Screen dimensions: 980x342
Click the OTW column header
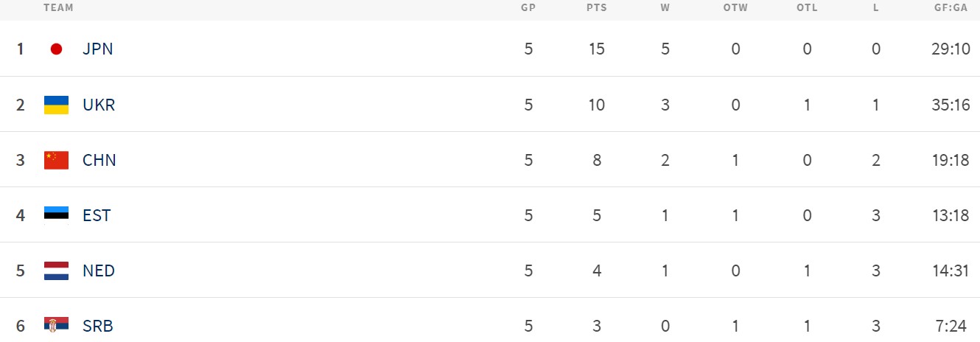click(x=735, y=8)
